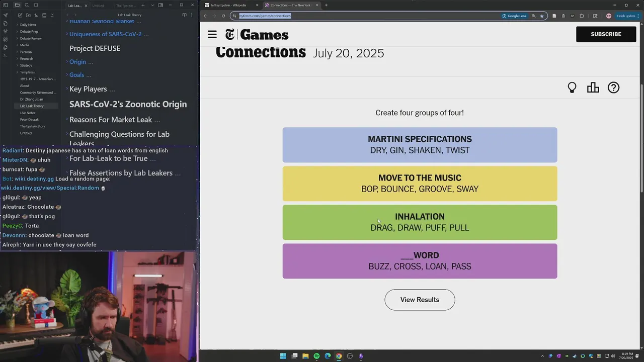Toggle reading view book icon in Obsidian

(184, 15)
